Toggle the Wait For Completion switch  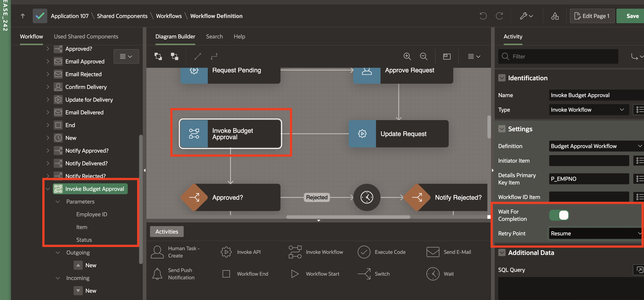(559, 215)
